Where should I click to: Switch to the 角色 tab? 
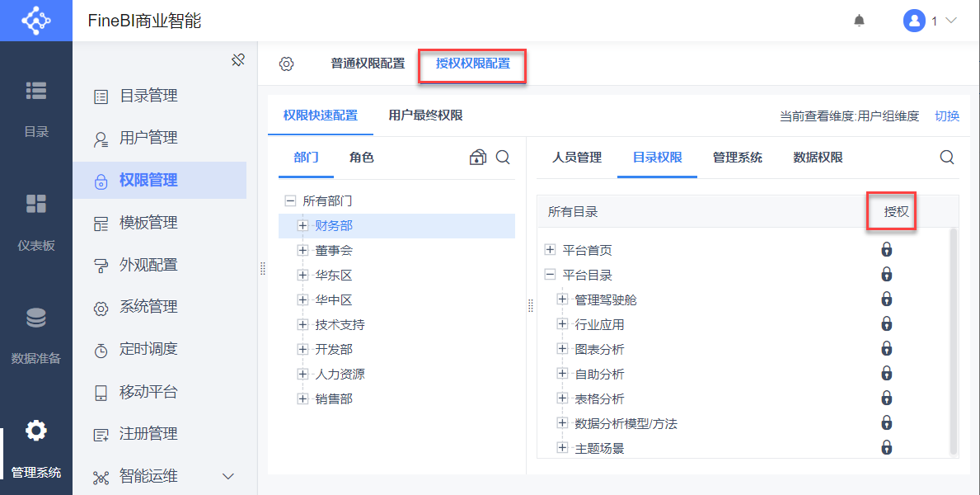point(361,157)
